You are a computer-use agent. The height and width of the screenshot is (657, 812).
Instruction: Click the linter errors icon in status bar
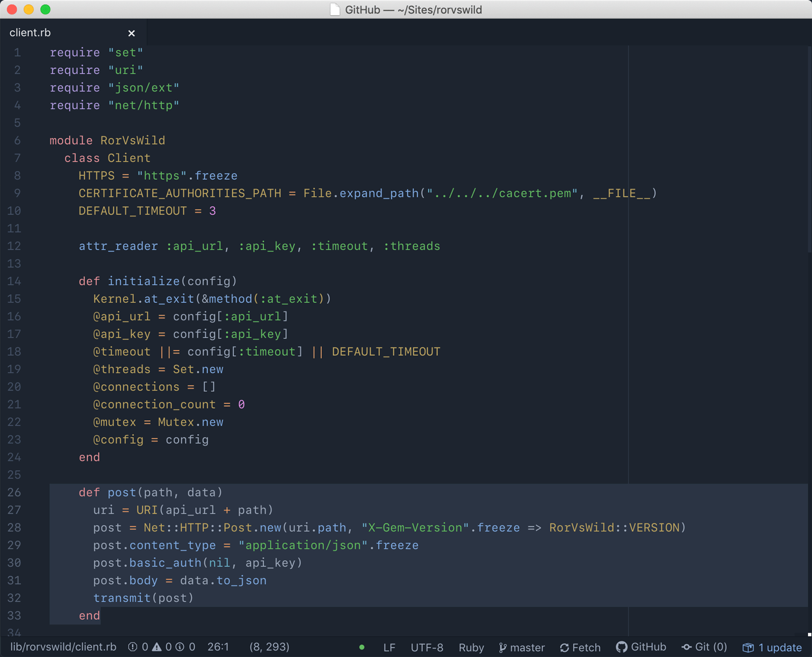coord(133,647)
